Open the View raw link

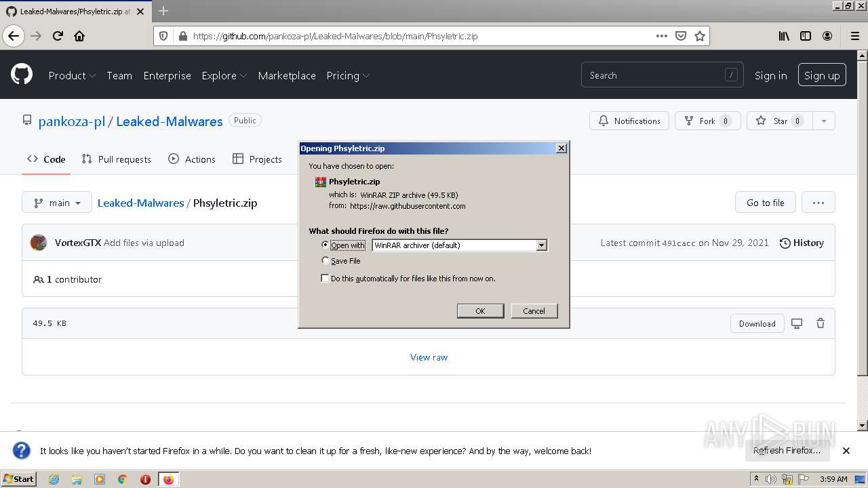pyautogui.click(x=429, y=357)
